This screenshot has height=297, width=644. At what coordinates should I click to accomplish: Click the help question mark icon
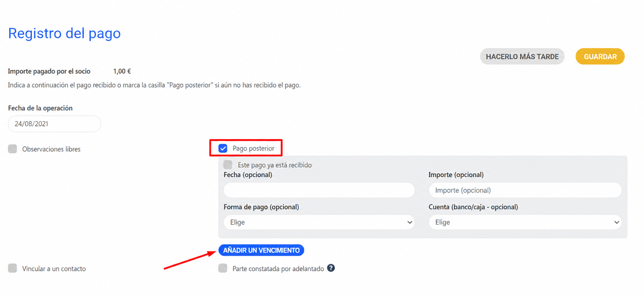[x=331, y=268]
